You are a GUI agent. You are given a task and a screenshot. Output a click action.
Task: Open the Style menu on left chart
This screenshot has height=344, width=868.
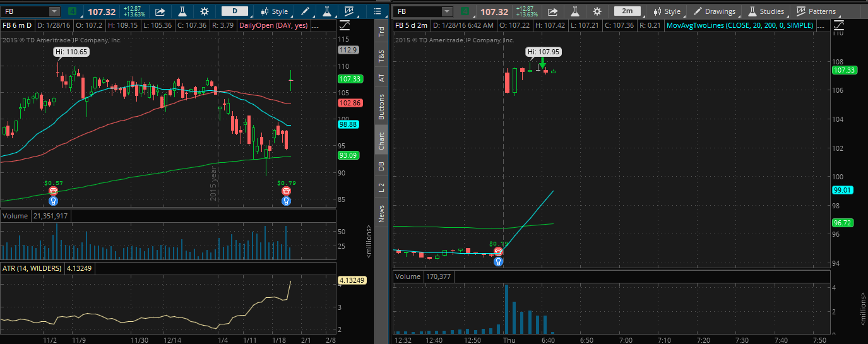tap(274, 11)
